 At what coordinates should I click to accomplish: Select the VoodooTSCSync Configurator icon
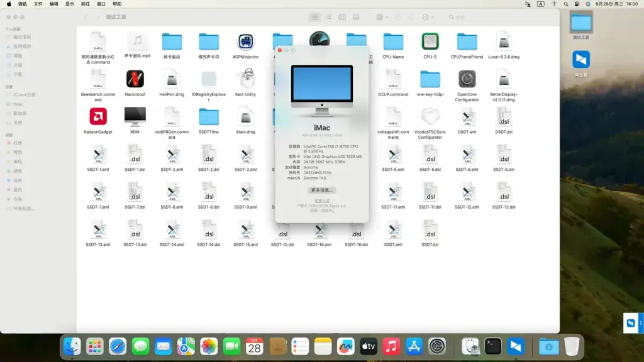click(x=430, y=116)
